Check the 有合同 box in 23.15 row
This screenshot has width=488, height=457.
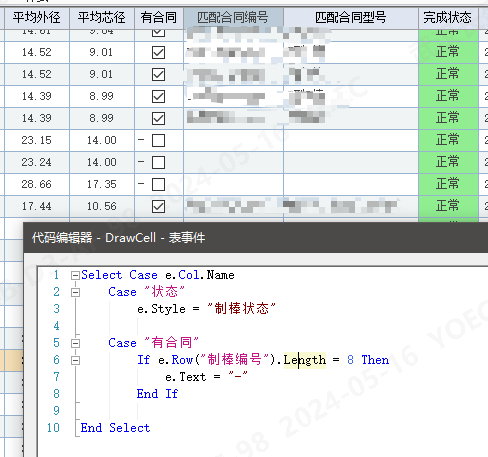[x=158, y=140]
